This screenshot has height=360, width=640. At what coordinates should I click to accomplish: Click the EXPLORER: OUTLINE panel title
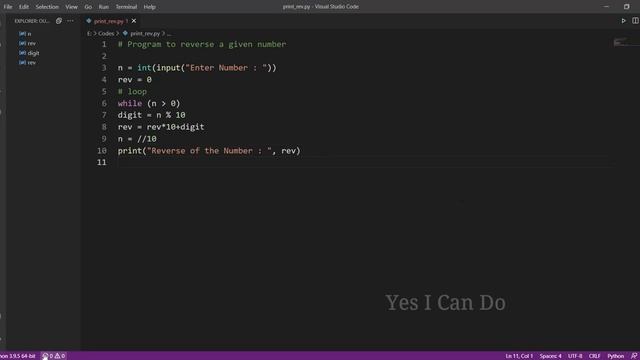(32, 21)
